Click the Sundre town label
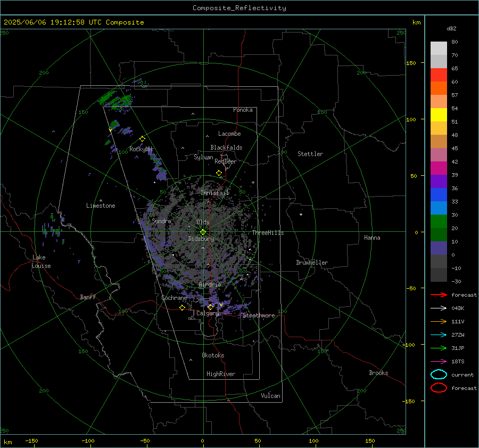479x448 pixels. [161, 221]
